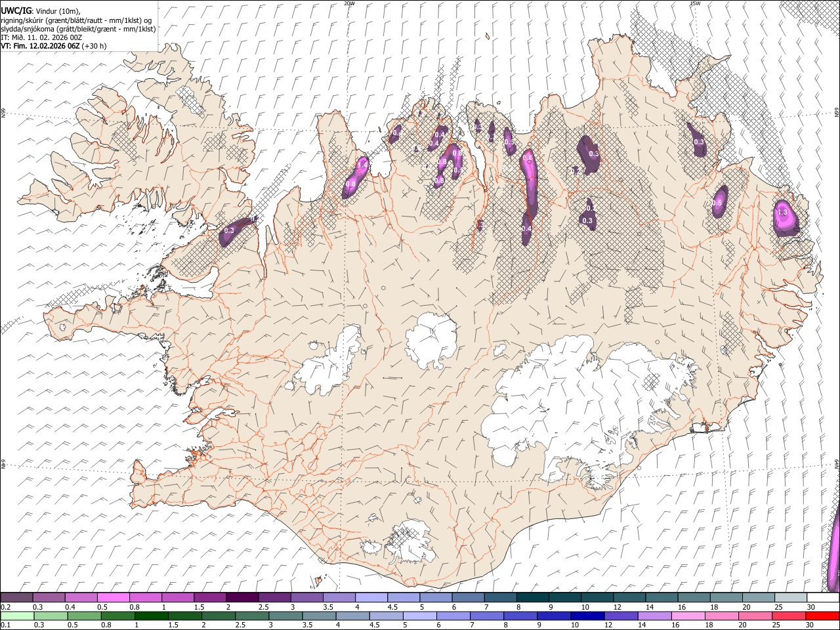This screenshot has width=840, height=630.
Task: Pick the 1.5–2 upper scale swatch
Action: 209,597
